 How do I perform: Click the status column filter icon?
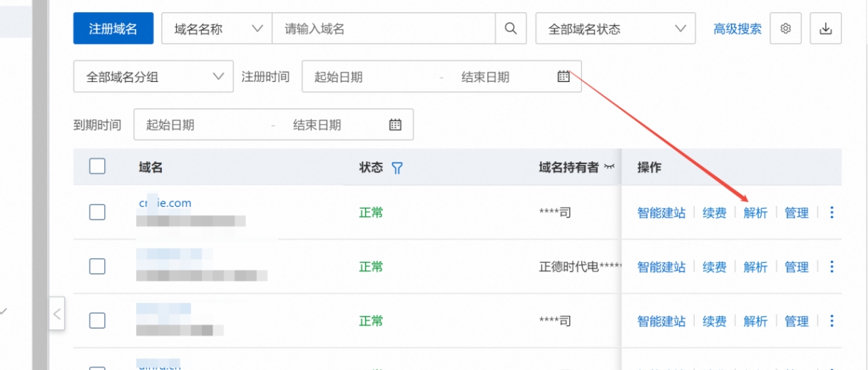398,168
